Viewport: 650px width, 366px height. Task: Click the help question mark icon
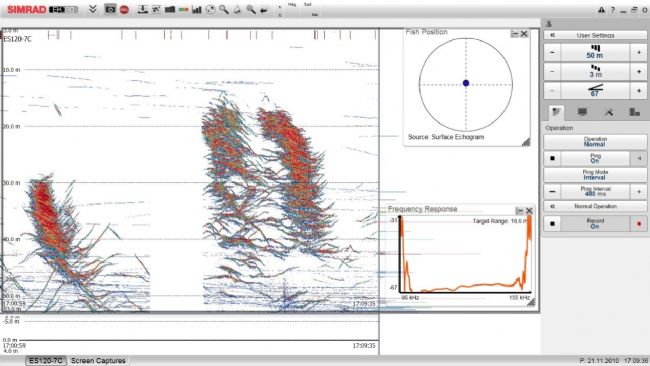613,10
